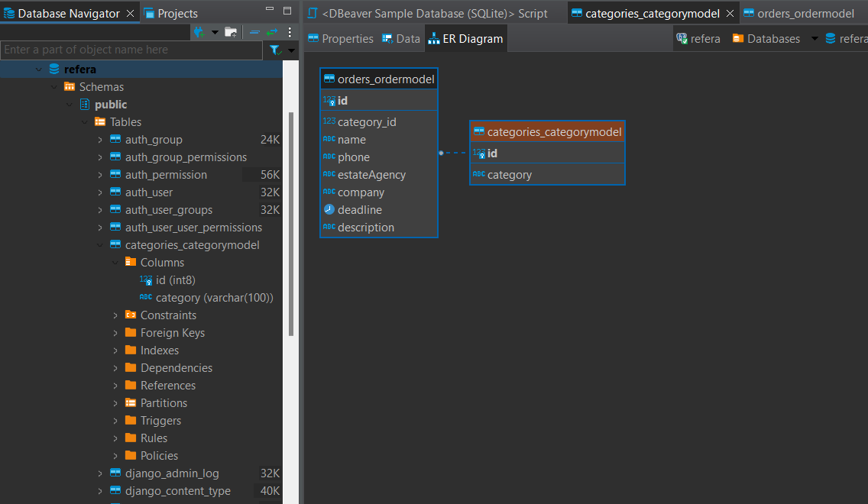Select the orders_ordermodel table header in the diagram

pyautogui.click(x=379, y=78)
